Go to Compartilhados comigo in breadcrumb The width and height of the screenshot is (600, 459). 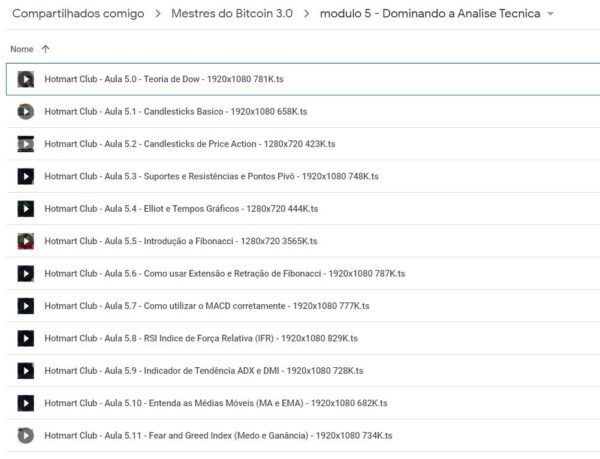point(78,14)
